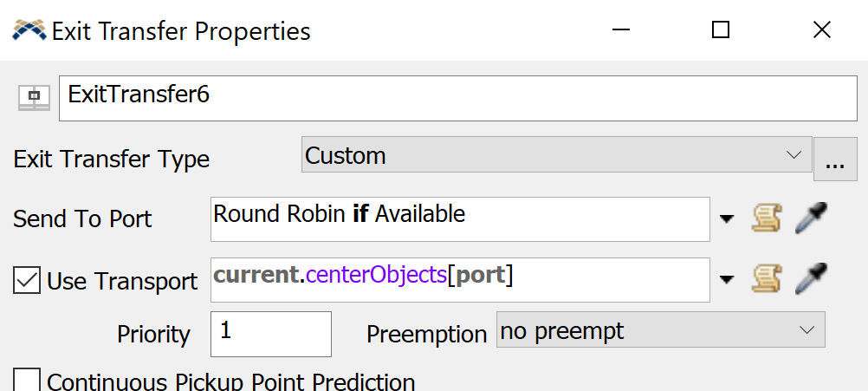Close the Exit Transfer Properties dialog

822,30
